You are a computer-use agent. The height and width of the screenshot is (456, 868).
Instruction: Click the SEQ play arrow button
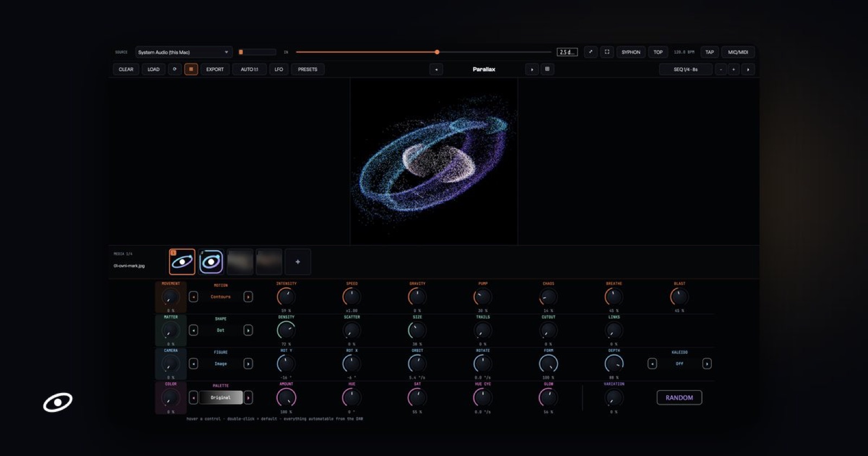748,69
